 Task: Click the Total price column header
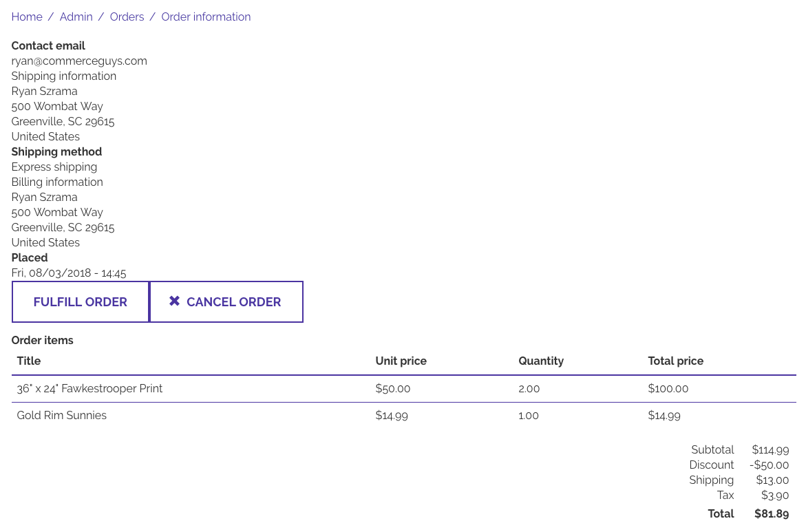tap(675, 361)
